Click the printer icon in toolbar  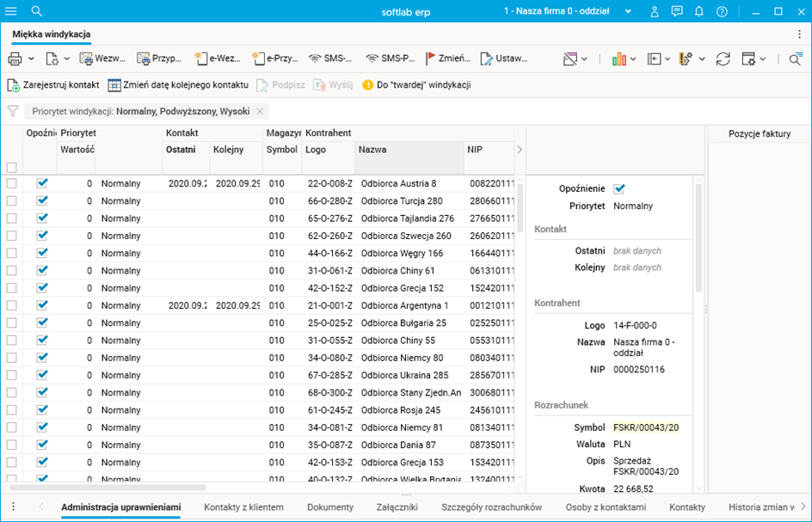pyautogui.click(x=15, y=58)
